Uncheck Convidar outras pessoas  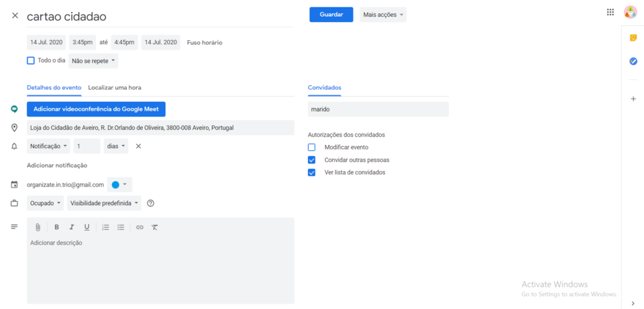click(x=311, y=160)
